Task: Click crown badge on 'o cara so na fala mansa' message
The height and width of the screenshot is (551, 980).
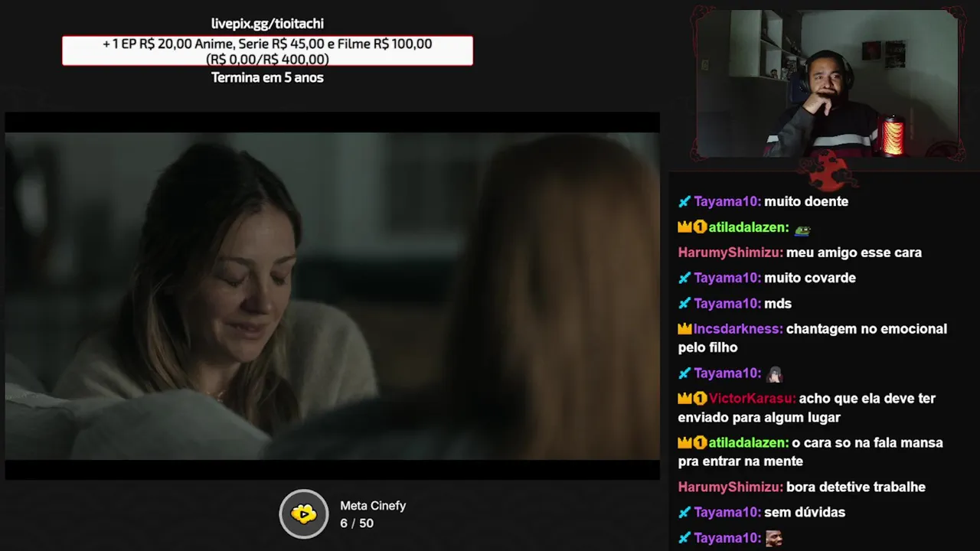Action: point(684,443)
